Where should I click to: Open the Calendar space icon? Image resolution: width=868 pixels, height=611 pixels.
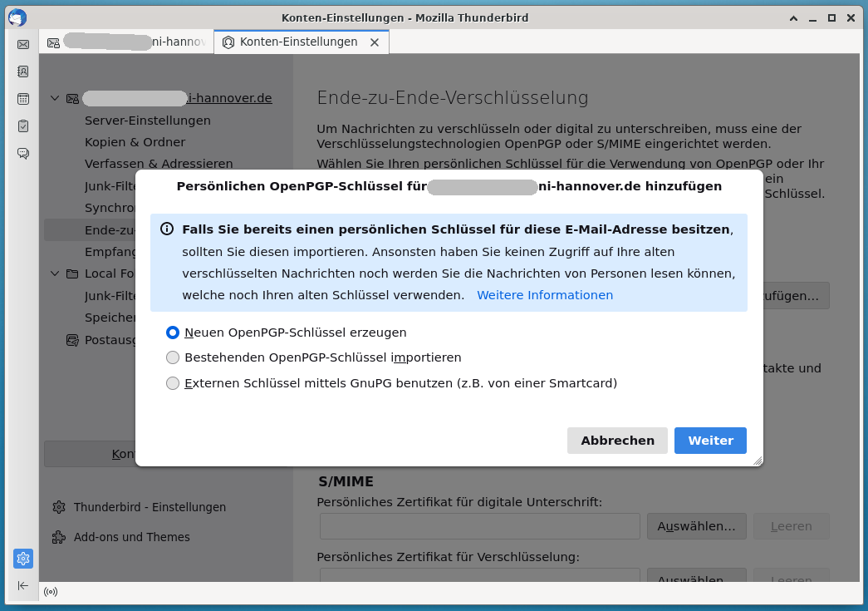[23, 99]
